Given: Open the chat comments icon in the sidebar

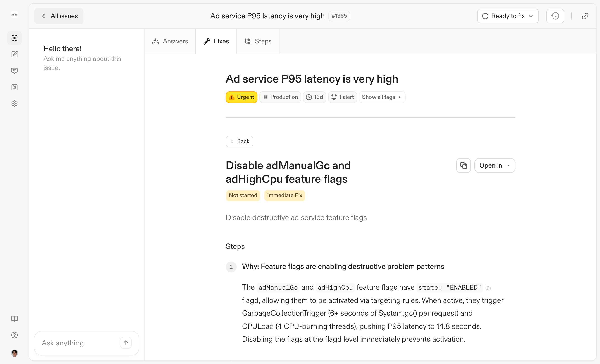Looking at the screenshot, I should [x=14, y=71].
